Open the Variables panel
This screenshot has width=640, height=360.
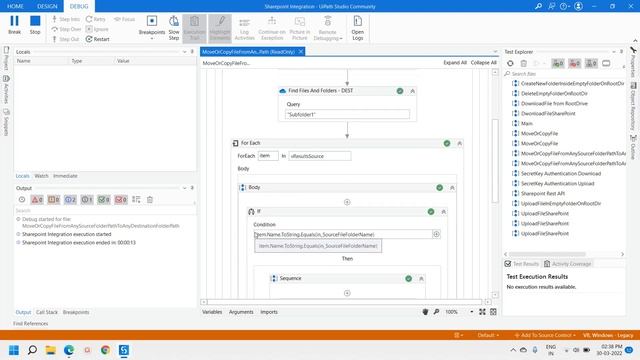(x=212, y=312)
